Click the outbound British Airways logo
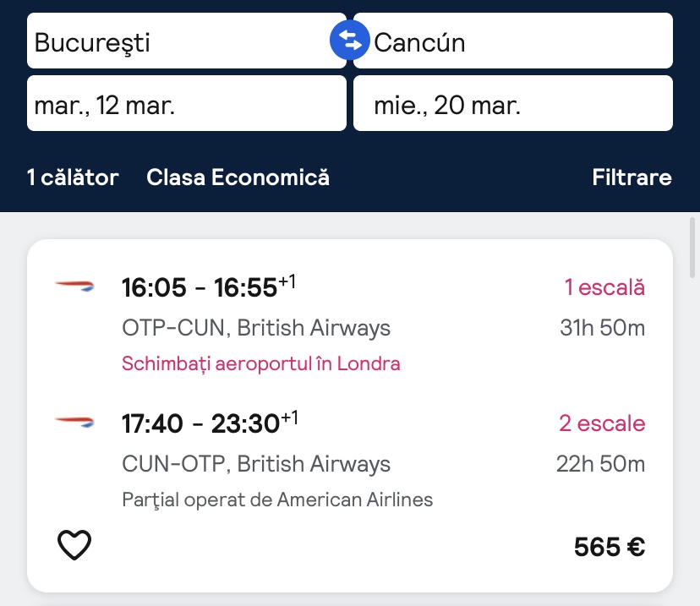Image resolution: width=700 pixels, height=606 pixels. (74, 287)
